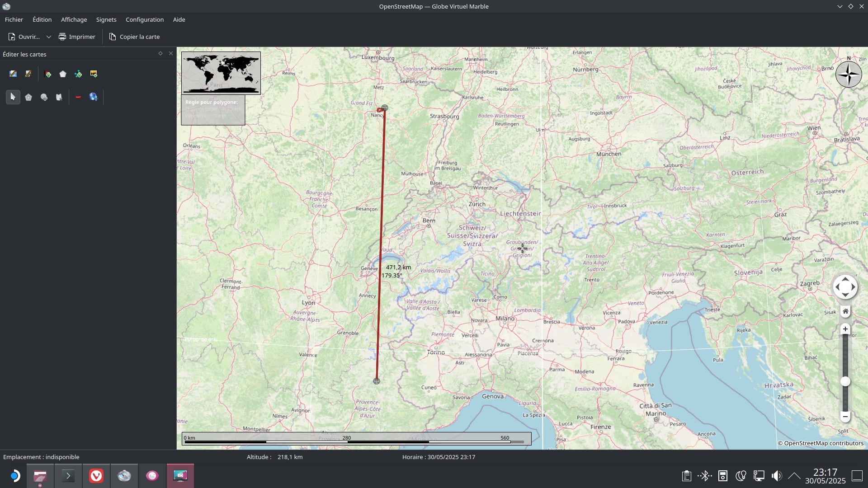Click the edit map layer pencil icon
The height and width of the screenshot is (488, 868).
13,74
